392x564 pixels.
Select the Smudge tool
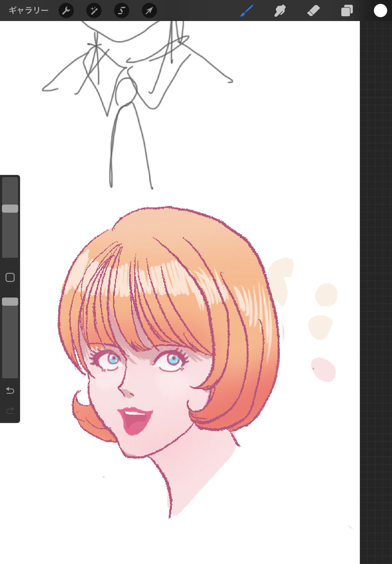[280, 11]
